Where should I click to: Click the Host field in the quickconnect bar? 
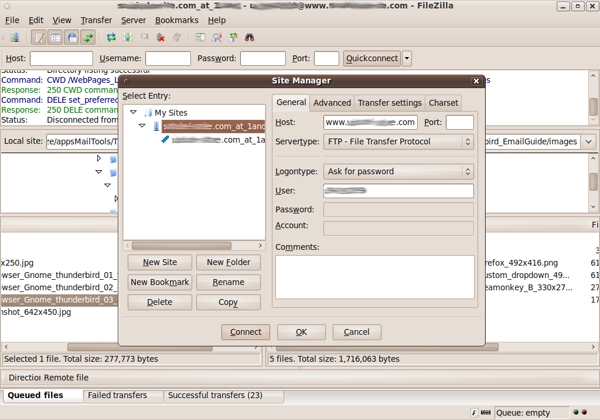[61, 59]
